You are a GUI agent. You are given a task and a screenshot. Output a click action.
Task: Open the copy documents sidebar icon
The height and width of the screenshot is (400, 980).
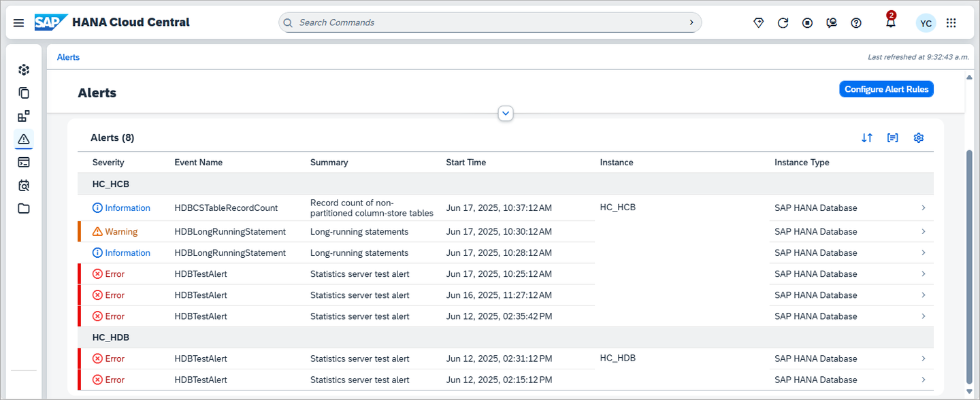click(24, 93)
